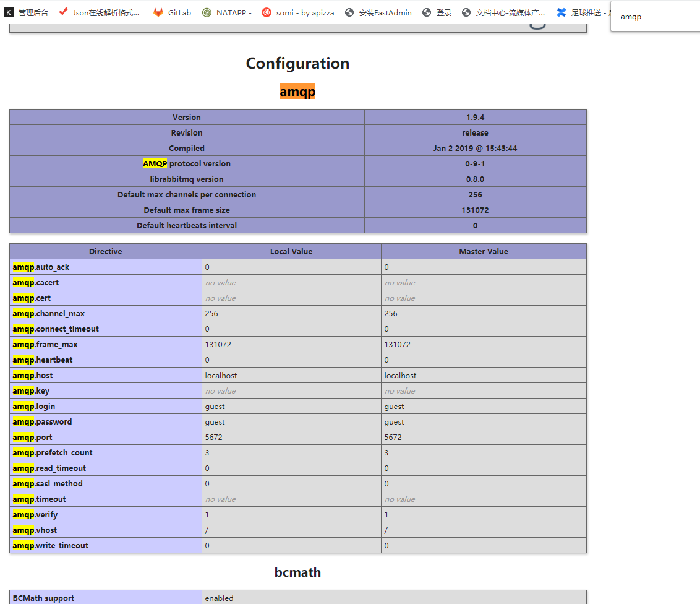This screenshot has width=700, height=604.
Task: Select the Version value 1.9.4
Action: (x=475, y=117)
